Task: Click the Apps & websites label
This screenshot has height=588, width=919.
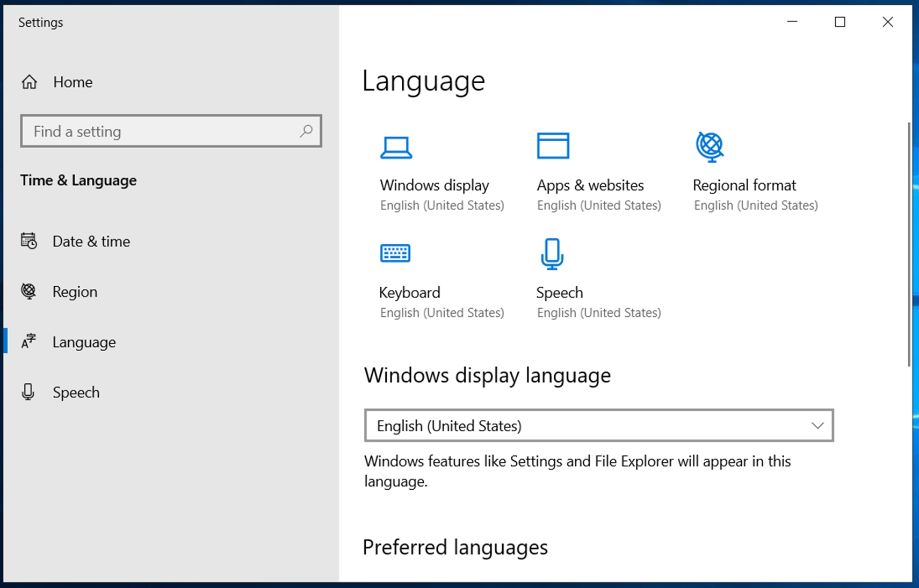Action: [x=590, y=185]
